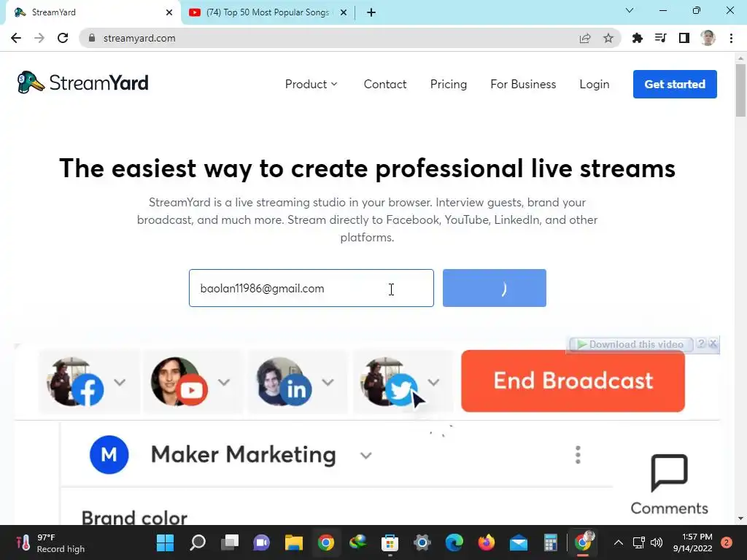This screenshot has width=747, height=560.
Task: View site info padlock icon
Action: coord(92,38)
